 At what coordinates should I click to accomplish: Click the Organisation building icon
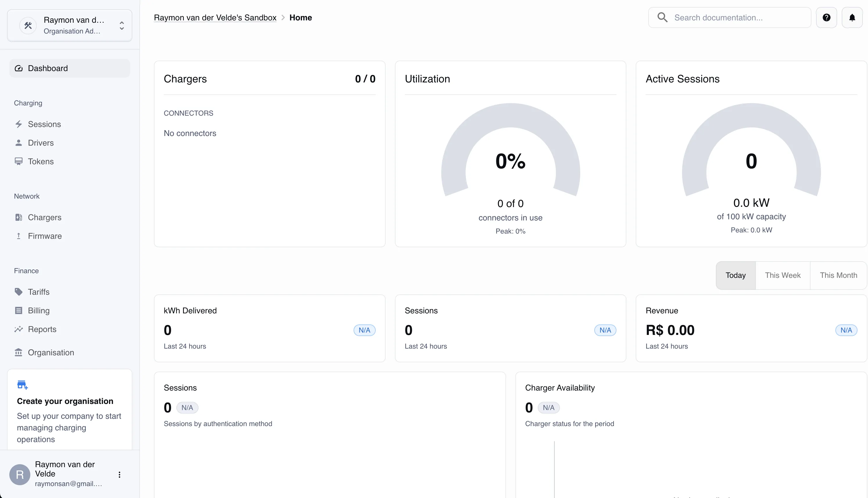pos(18,352)
